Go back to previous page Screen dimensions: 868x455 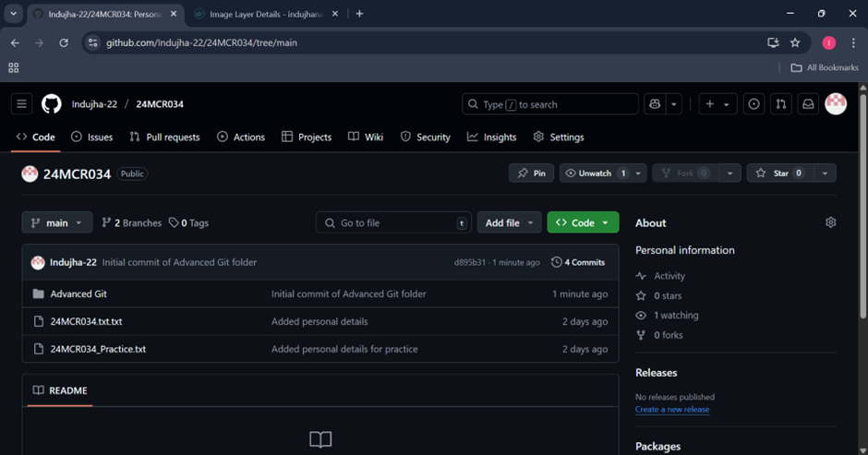(15, 42)
